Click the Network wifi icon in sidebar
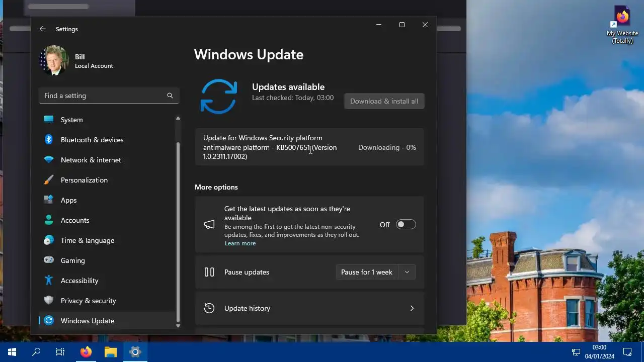Screen dimensions: 644x362 click(x=49, y=160)
